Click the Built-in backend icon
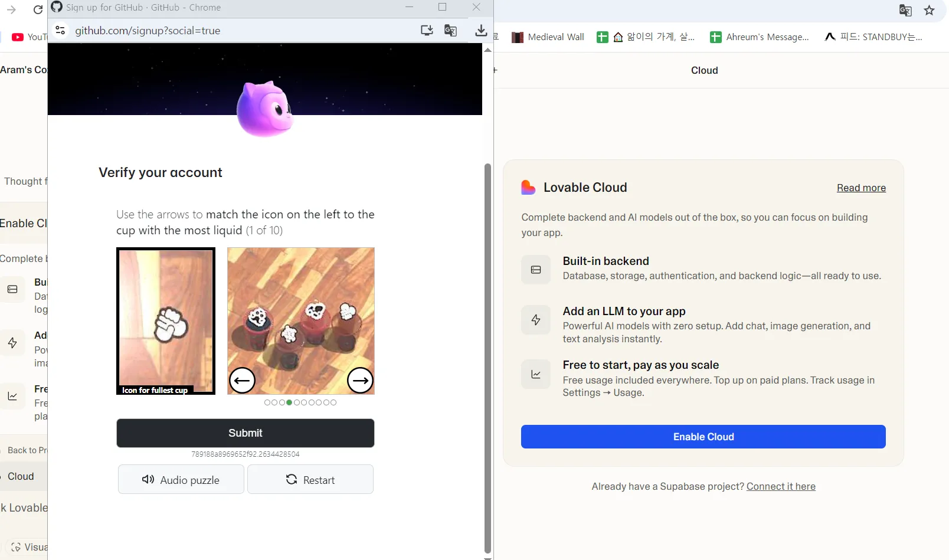 (x=536, y=270)
